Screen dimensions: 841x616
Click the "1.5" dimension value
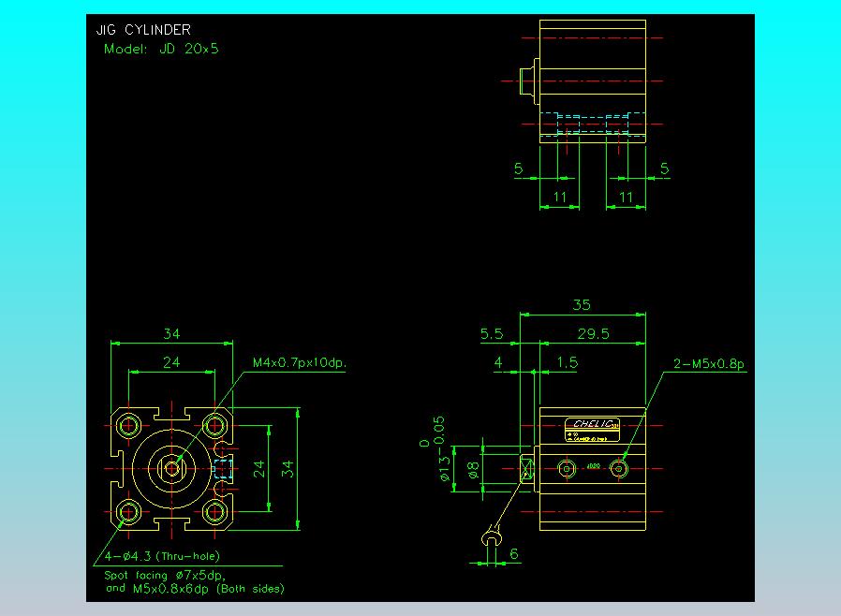pyautogui.click(x=567, y=363)
